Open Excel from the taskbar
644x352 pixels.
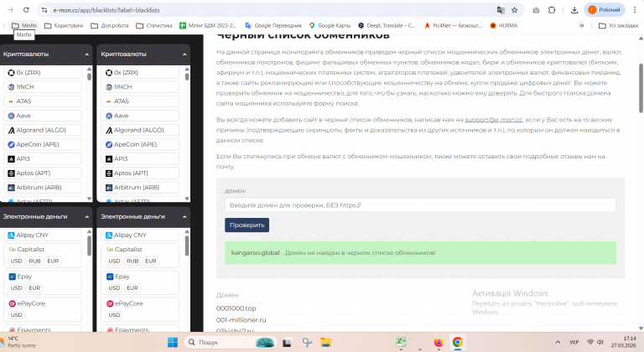click(x=401, y=342)
